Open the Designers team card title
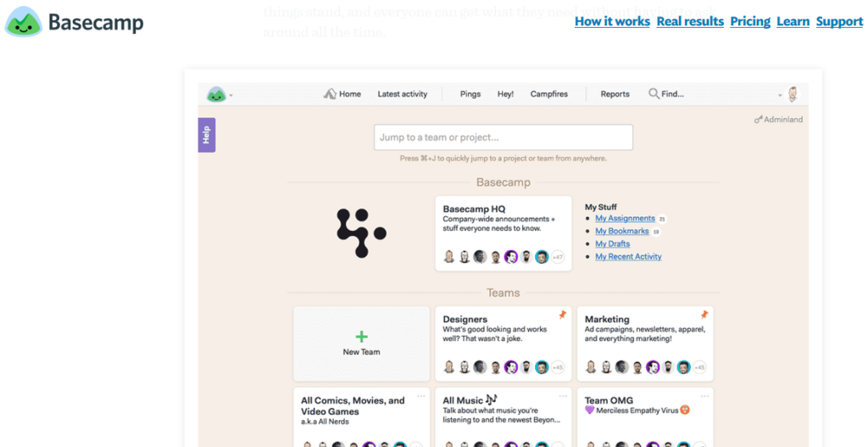The width and height of the screenshot is (868, 447). coord(465,319)
